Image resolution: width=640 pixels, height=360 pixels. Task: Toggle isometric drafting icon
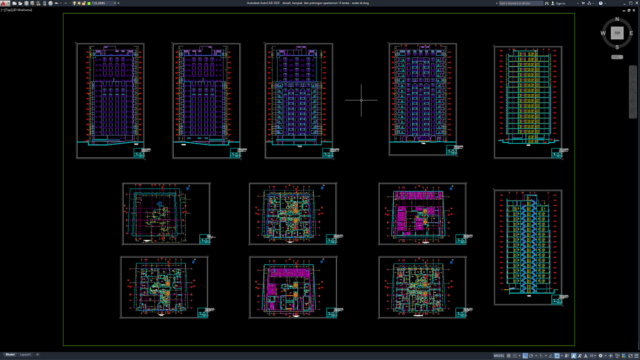(x=541, y=356)
